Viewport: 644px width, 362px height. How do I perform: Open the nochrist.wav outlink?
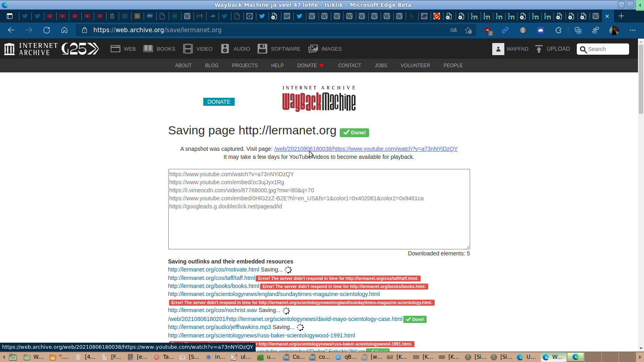pyautogui.click(x=213, y=310)
